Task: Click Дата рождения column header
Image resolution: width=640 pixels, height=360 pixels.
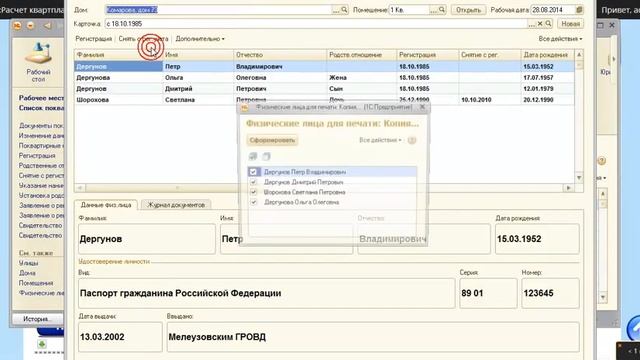Action: tap(547, 55)
